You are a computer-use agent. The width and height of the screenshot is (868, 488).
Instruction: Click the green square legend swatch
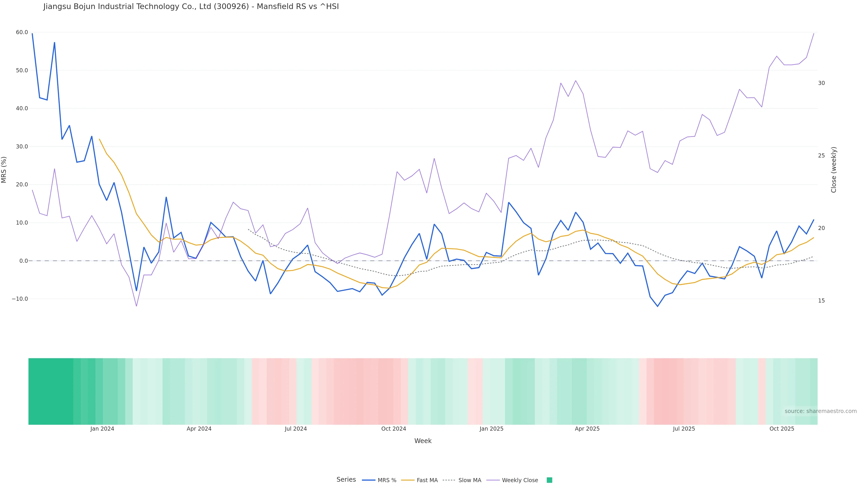click(x=549, y=480)
